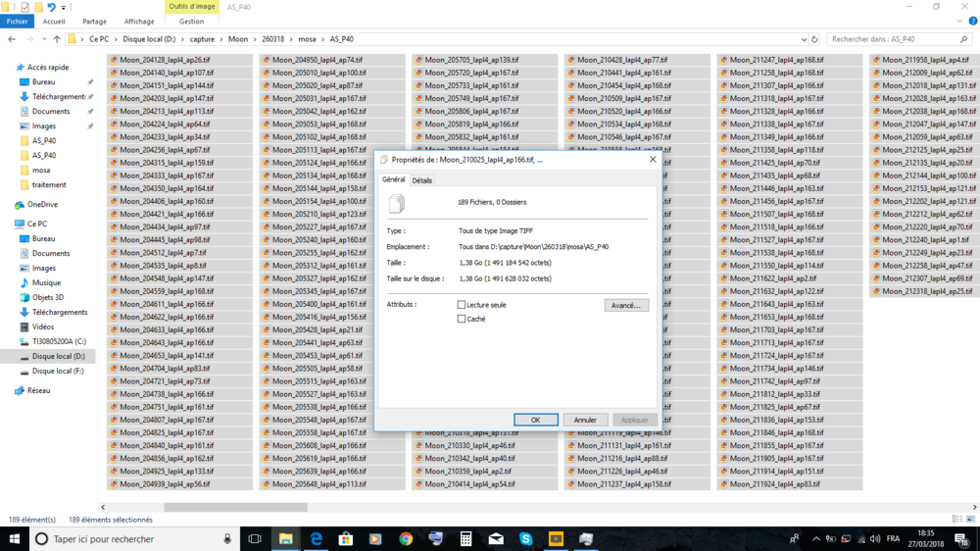Viewport: 980px width, 551px height.
Task: Click the Cortana microphone icon
Action: pos(227,538)
